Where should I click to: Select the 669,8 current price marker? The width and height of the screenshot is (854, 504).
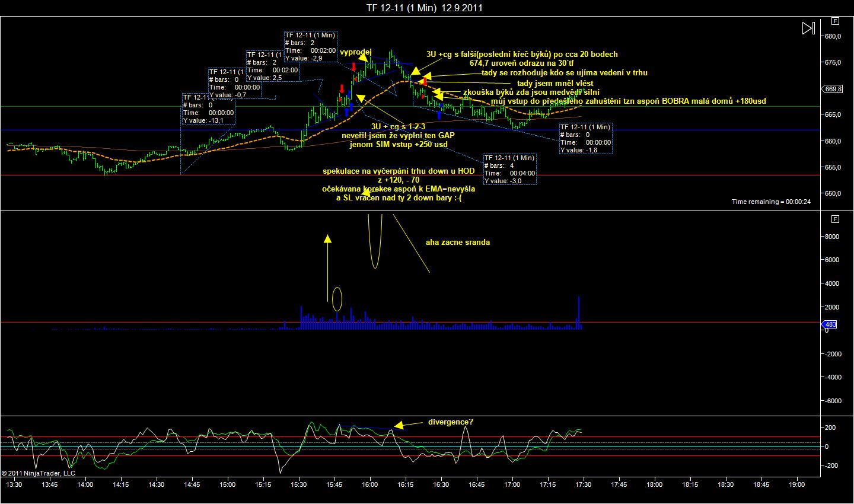[x=833, y=89]
